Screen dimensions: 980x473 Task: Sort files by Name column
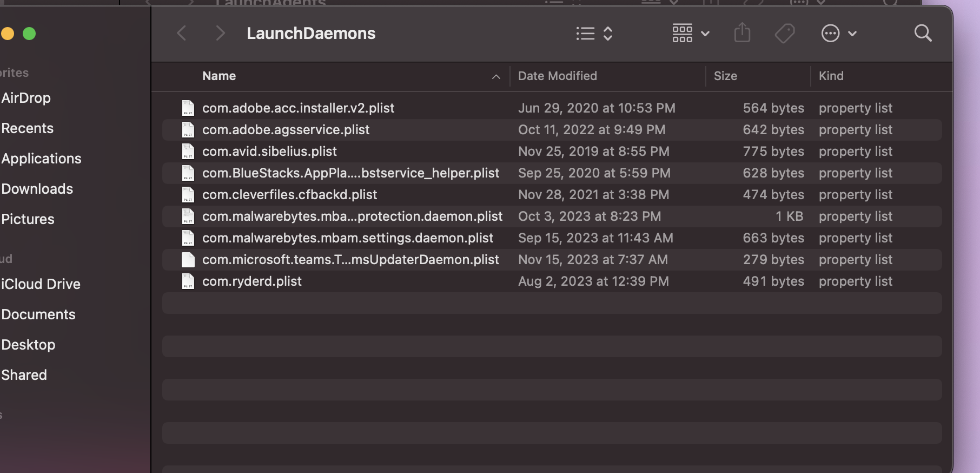[219, 76]
